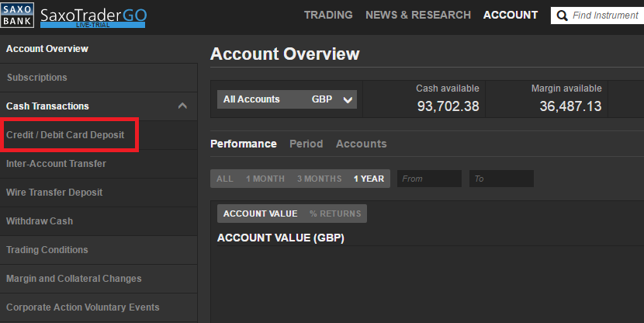644x323 pixels.
Task: Click the search magnifier icon
Action: [562, 16]
